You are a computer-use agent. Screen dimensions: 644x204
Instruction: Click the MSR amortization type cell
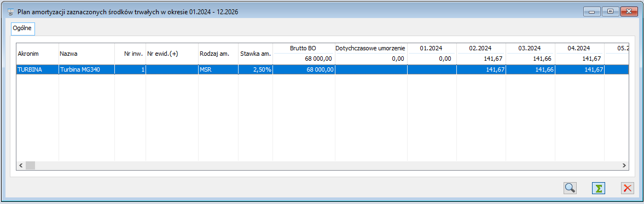click(x=218, y=70)
